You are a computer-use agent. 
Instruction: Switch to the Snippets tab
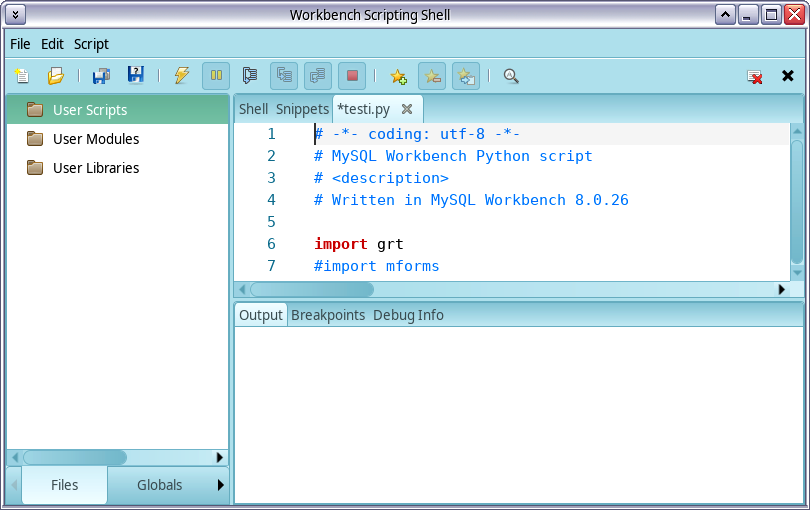[302, 109]
